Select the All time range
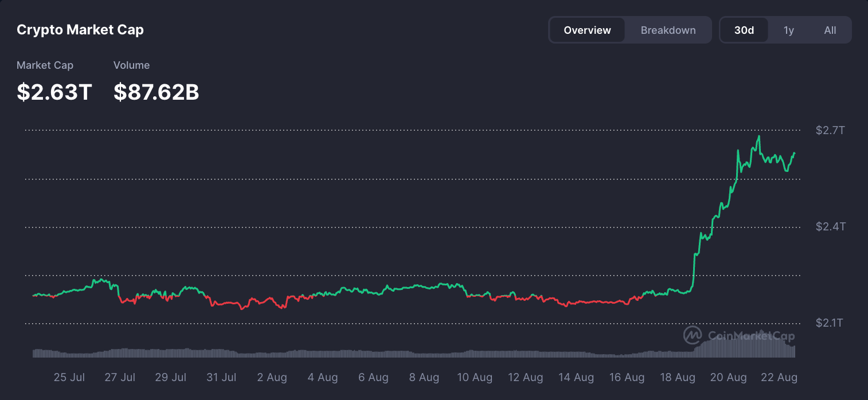868x400 pixels. [x=830, y=30]
